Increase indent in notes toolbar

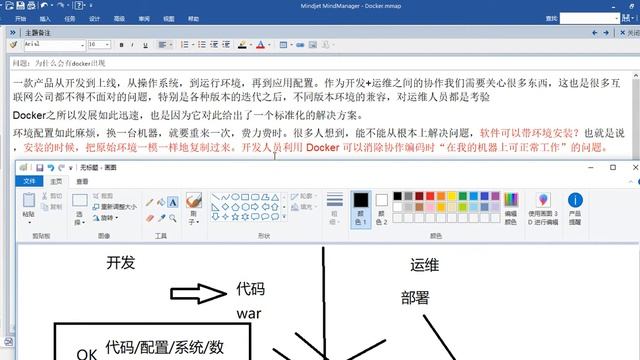pos(226,45)
